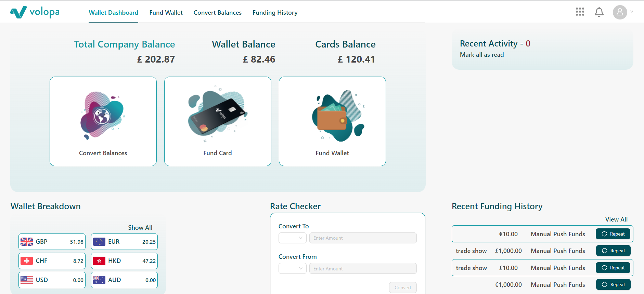This screenshot has width=644, height=294.
Task: Click the Convert Balances globe card
Action: (103, 121)
